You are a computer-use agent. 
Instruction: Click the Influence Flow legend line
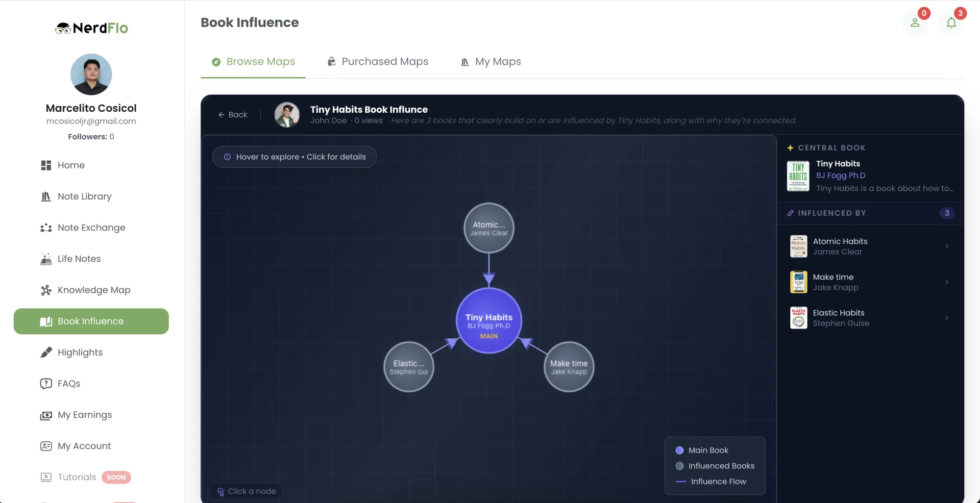point(681,482)
